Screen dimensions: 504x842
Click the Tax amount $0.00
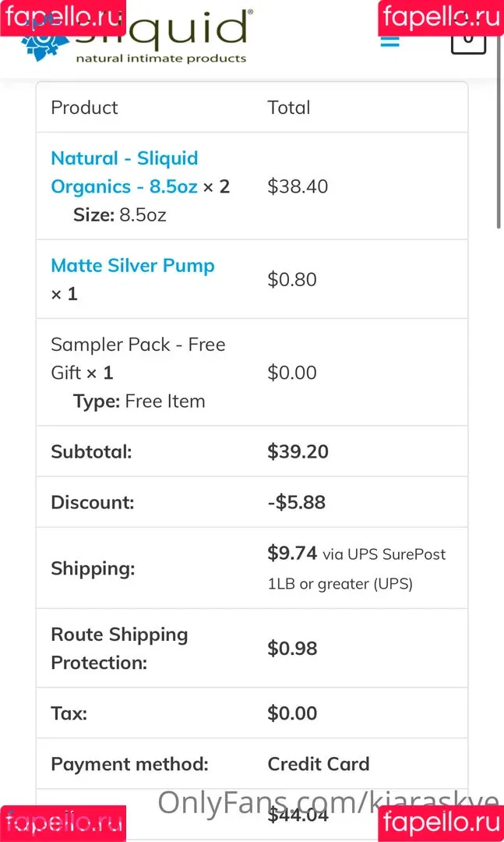[x=292, y=713]
